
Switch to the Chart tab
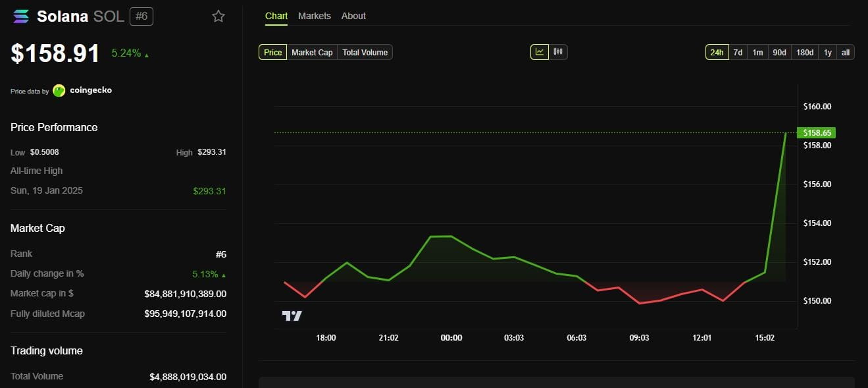[x=276, y=16]
